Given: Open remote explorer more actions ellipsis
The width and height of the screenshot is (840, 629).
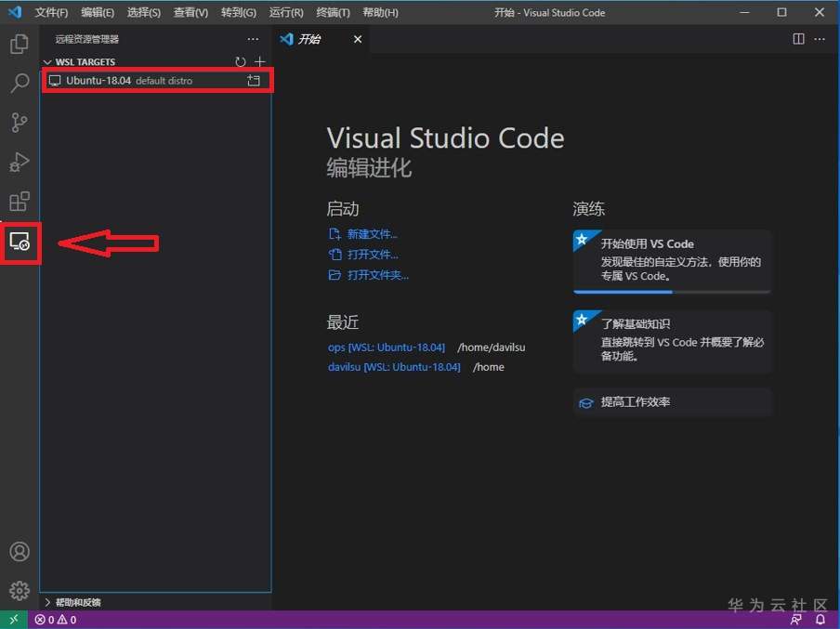Looking at the screenshot, I should 253,39.
